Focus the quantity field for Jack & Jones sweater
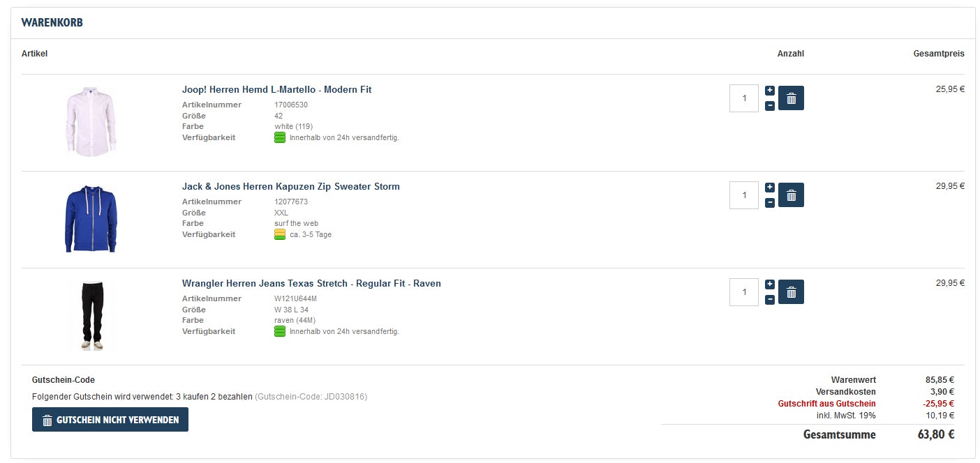This screenshot has height=463, width=980. (x=744, y=195)
